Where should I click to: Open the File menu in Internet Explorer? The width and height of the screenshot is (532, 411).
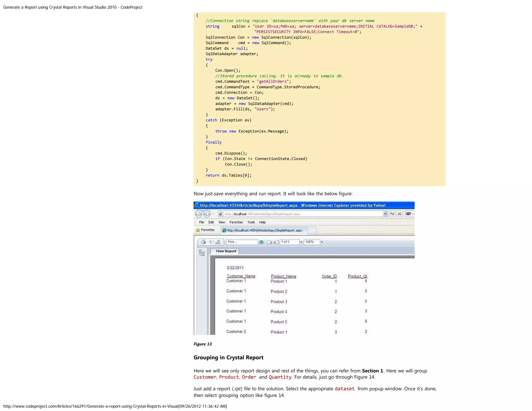coord(201,222)
